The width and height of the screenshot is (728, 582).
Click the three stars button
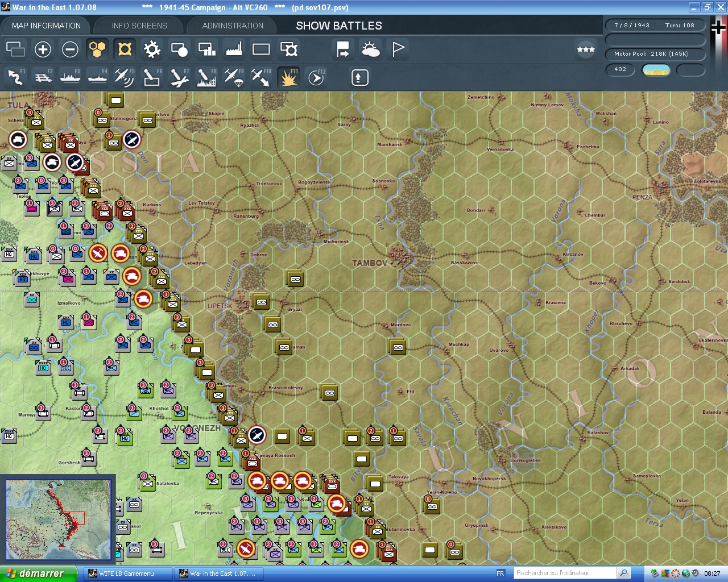[586, 49]
